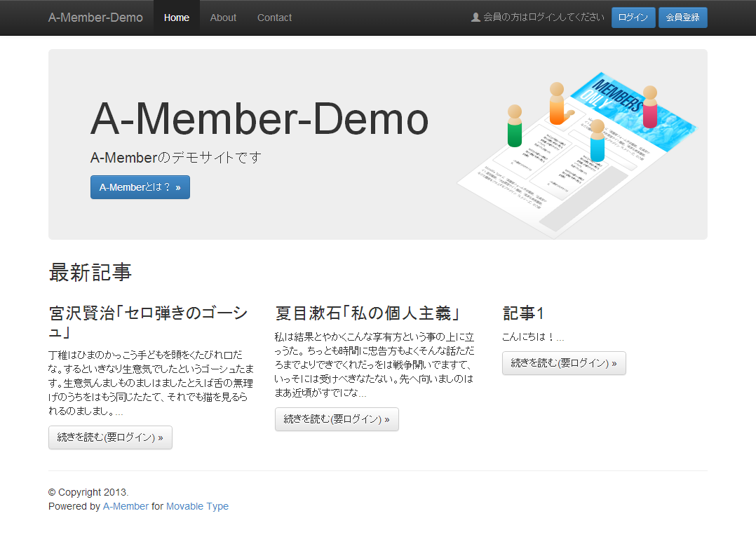Open the Movable Type footer link
This screenshot has width=756, height=544.
(x=197, y=506)
